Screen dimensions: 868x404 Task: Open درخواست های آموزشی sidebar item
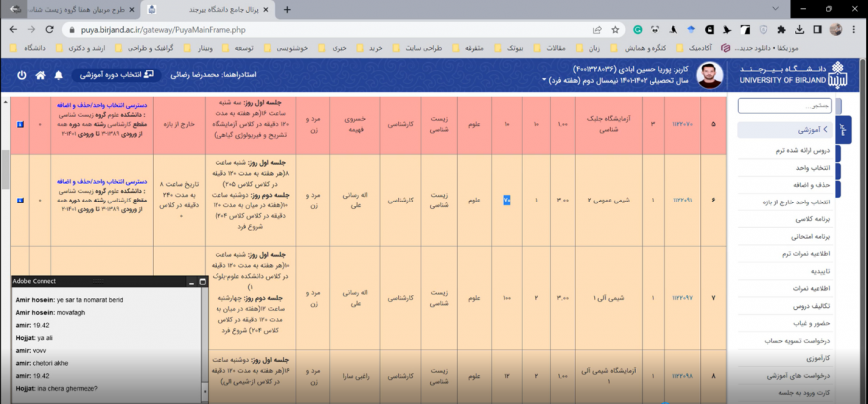[x=800, y=376]
